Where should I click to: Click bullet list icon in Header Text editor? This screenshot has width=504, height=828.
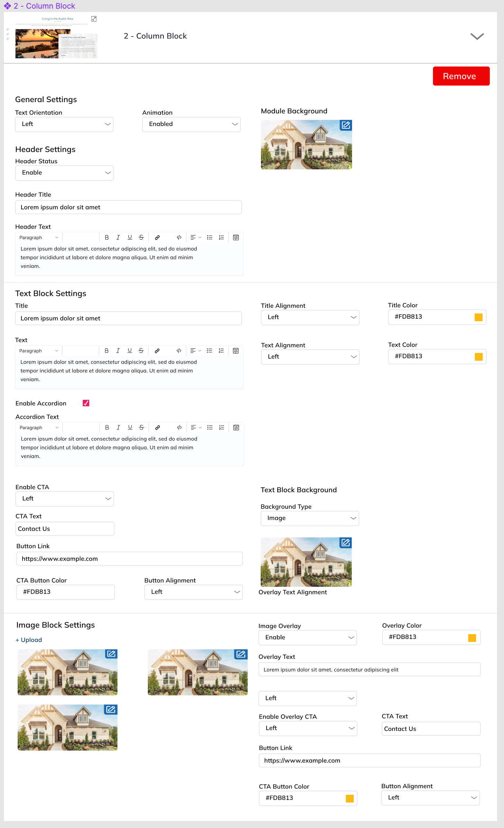(209, 237)
